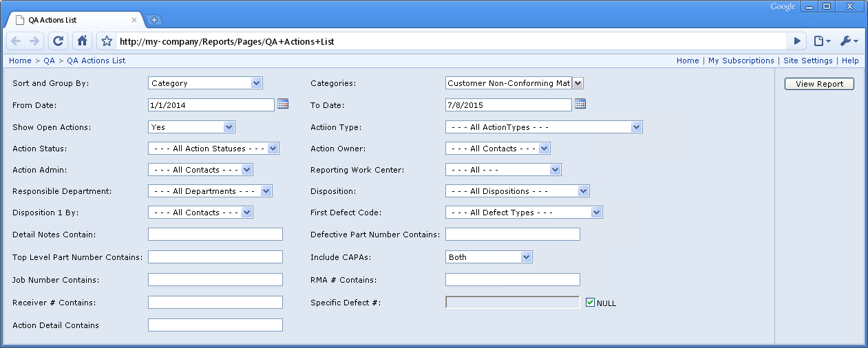Click the browser back arrow button
Viewport: 868px width, 348px height.
(16, 41)
